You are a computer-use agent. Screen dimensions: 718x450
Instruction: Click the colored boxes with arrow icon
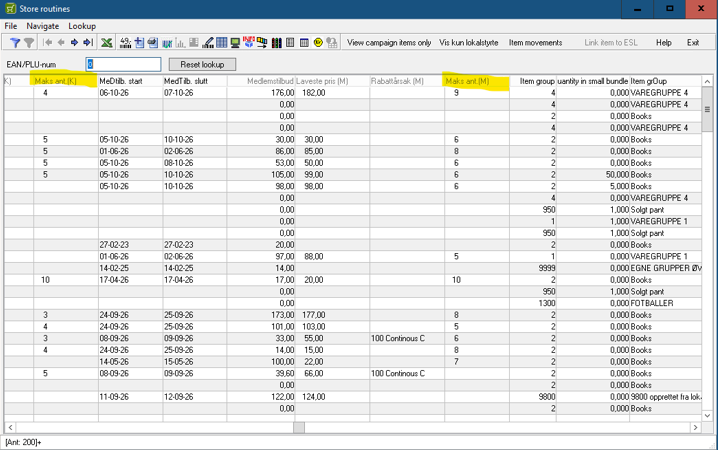[262, 43]
